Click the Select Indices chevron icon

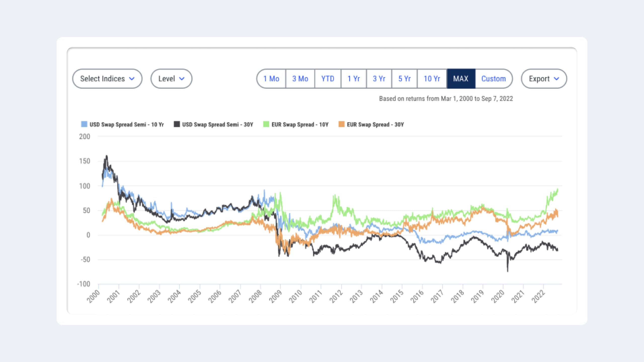point(132,79)
